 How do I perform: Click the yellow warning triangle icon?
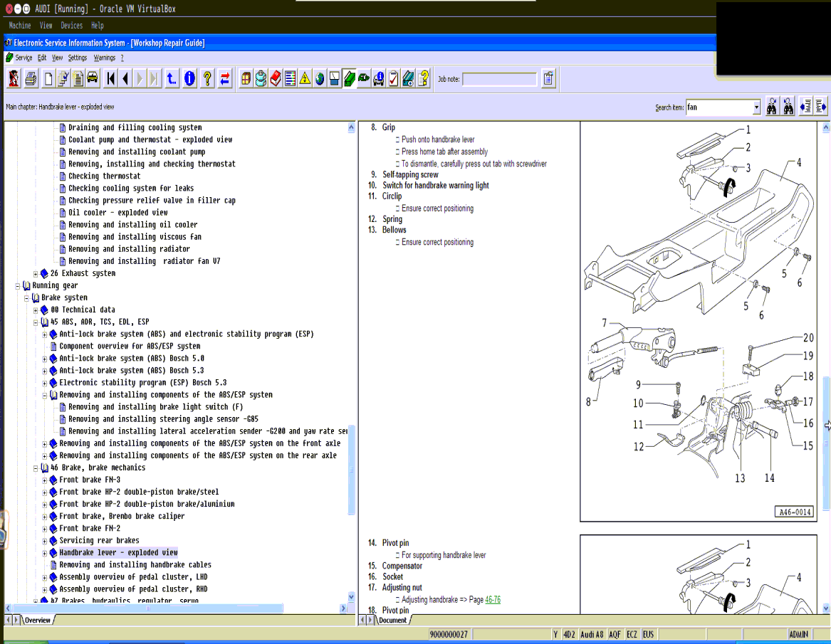(x=305, y=79)
